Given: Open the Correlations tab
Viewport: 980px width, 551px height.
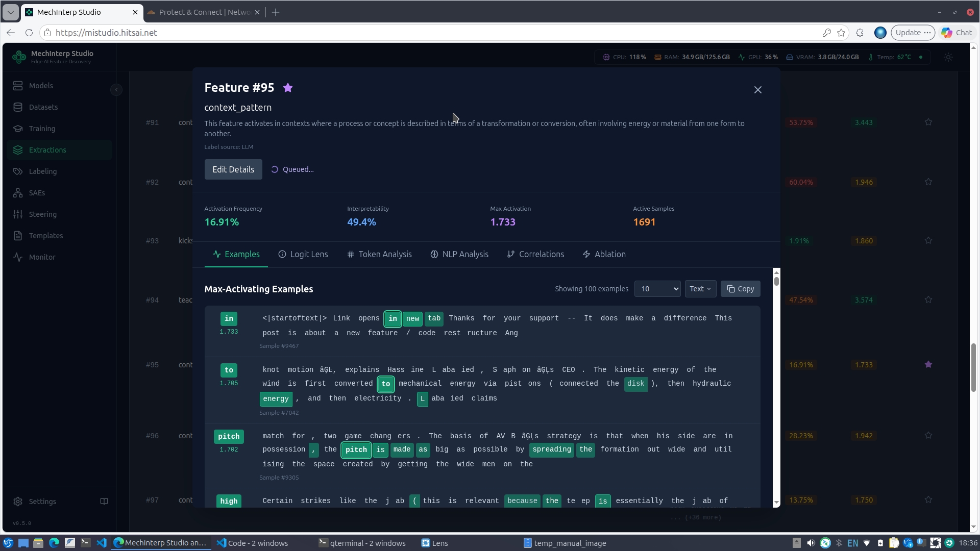Looking at the screenshot, I should point(535,254).
